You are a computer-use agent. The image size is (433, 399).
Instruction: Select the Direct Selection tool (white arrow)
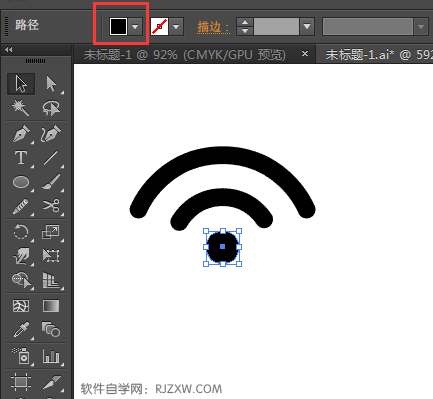(x=51, y=84)
